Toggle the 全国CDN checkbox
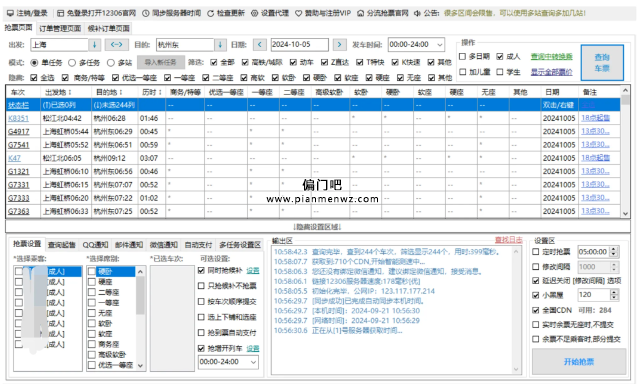This screenshot has height=384, width=644. (536, 310)
